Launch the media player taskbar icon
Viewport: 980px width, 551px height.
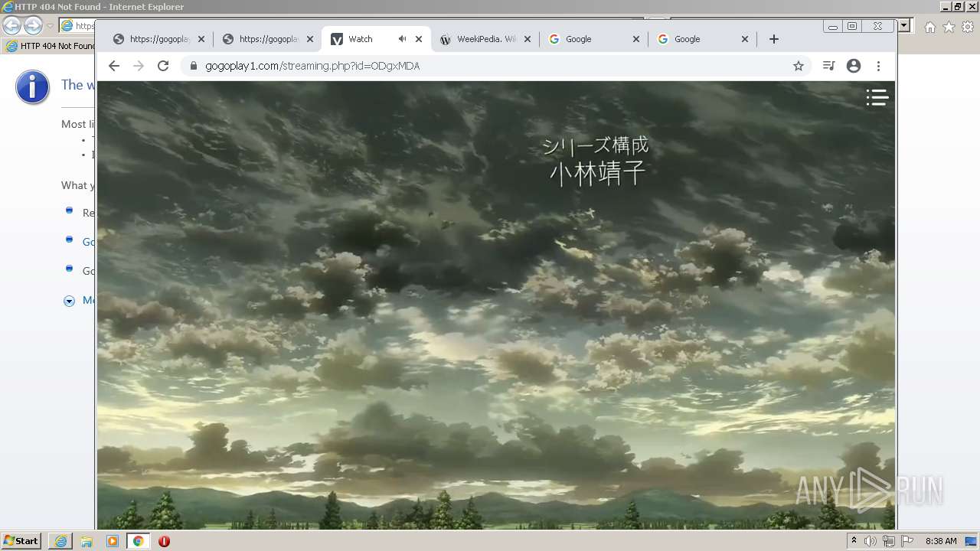click(113, 541)
